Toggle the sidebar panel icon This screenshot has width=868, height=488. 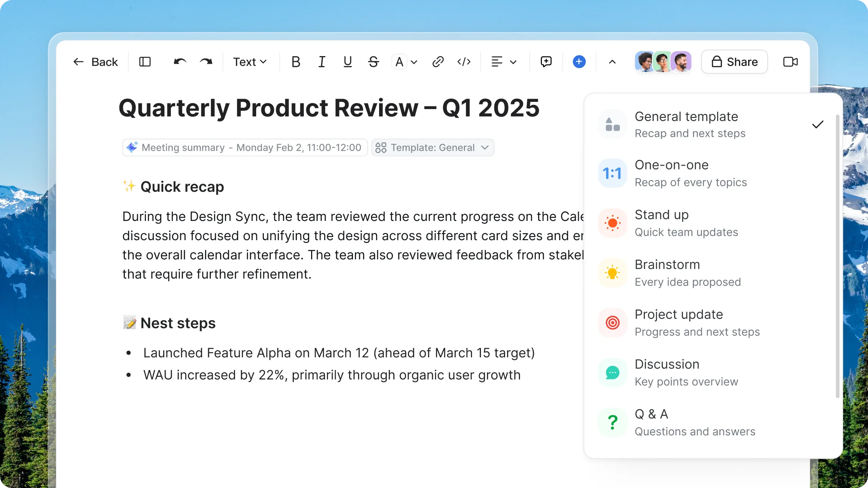tap(145, 62)
